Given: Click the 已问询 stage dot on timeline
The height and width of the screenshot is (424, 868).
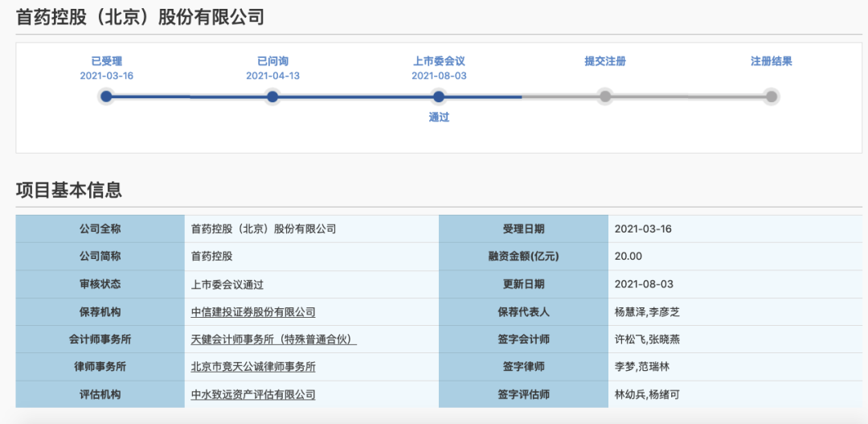Looking at the screenshot, I should coord(272,97).
